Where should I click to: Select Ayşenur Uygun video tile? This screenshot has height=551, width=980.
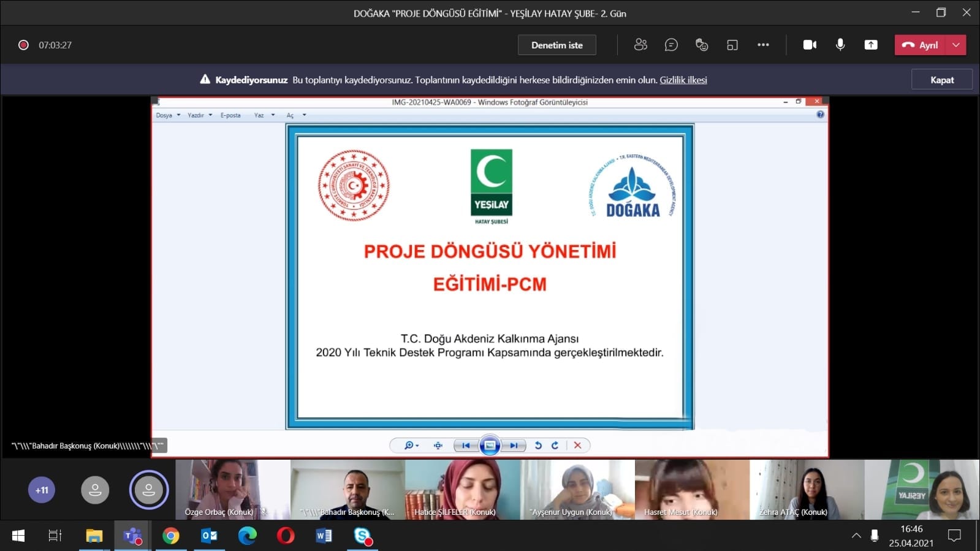tap(577, 489)
